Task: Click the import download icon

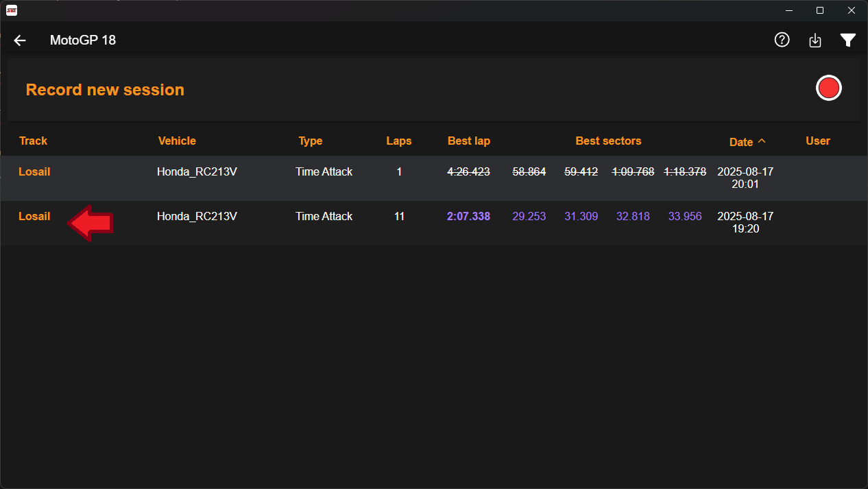Action: (x=815, y=40)
